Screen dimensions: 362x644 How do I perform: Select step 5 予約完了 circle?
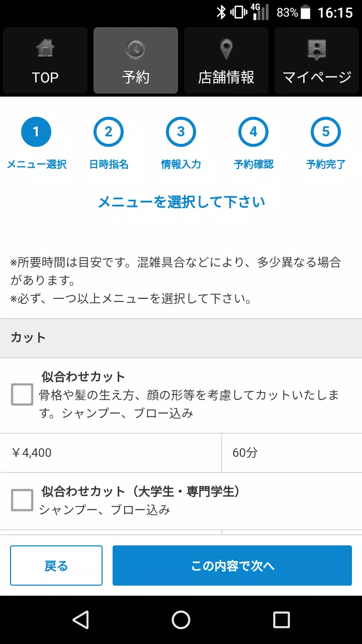tap(326, 132)
